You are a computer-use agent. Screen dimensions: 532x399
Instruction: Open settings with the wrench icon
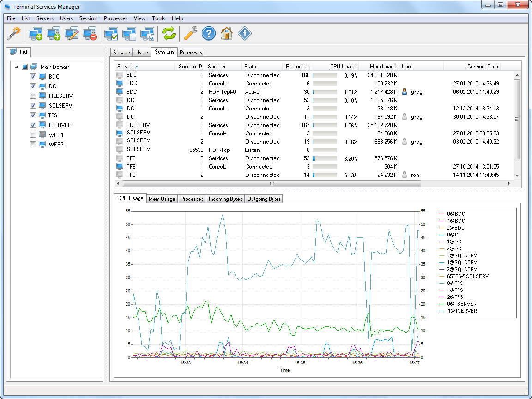click(190, 33)
